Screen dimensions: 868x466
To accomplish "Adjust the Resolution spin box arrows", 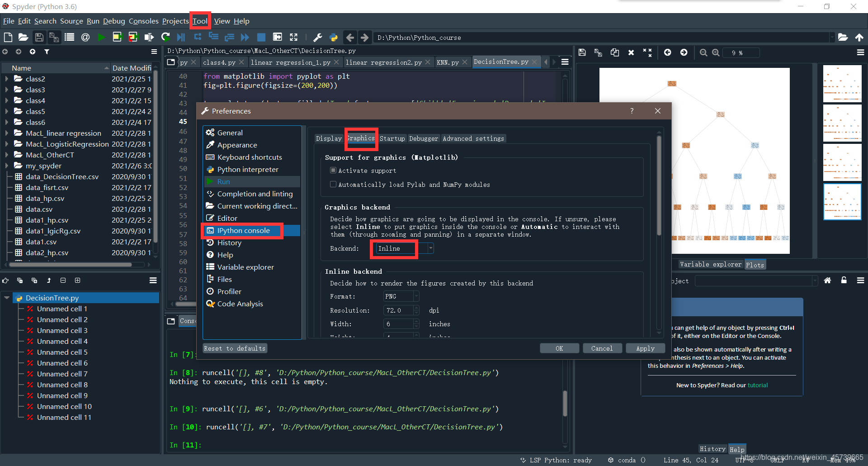I will coord(416,310).
